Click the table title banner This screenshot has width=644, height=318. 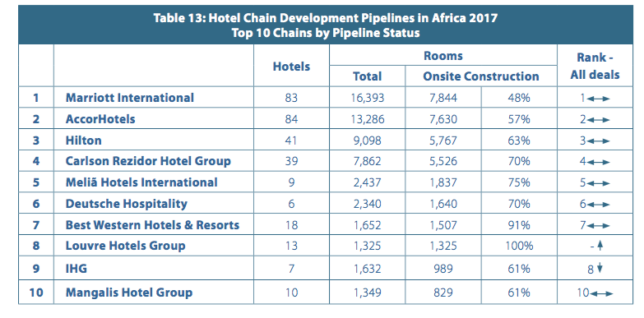point(325,25)
